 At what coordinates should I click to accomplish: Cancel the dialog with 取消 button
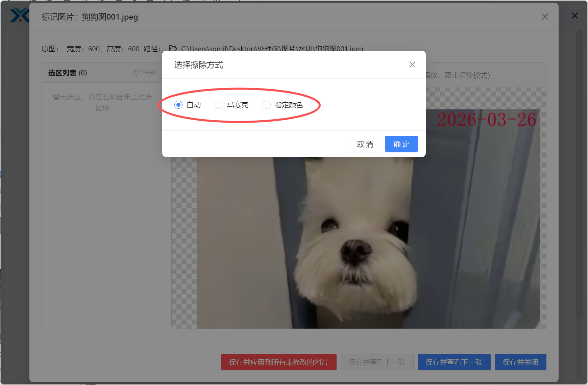[365, 144]
